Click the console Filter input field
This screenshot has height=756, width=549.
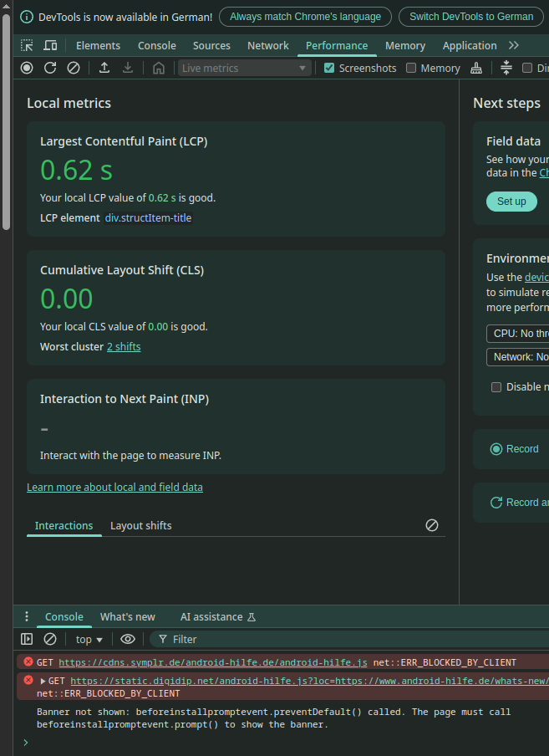(334, 639)
